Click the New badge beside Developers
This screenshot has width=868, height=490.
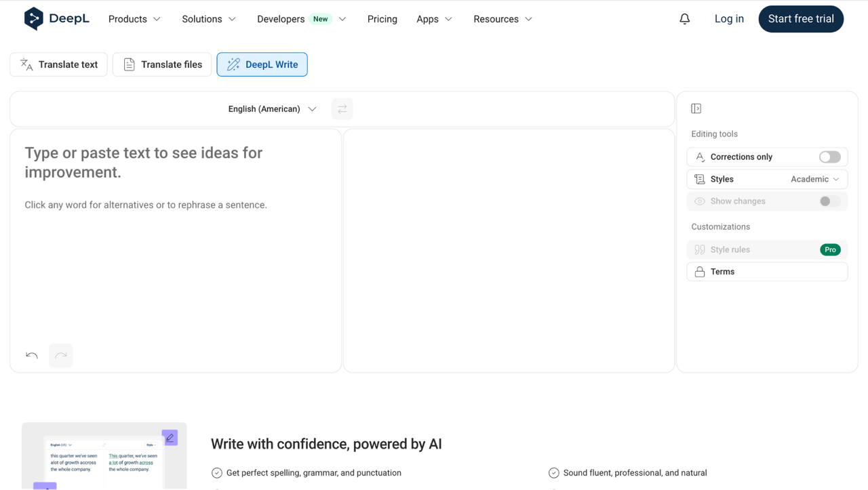pos(321,19)
